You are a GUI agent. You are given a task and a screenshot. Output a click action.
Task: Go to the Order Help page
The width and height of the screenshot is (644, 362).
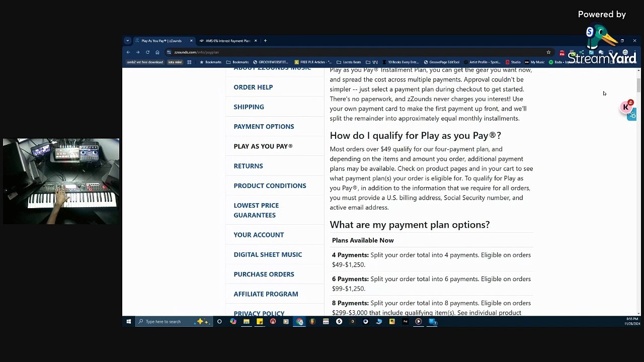click(x=253, y=87)
